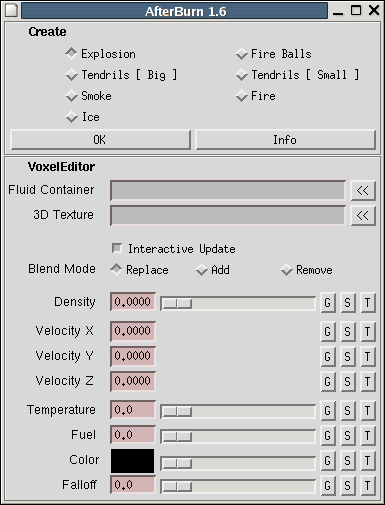Click the T button for Temperature
385x505 pixels.
click(x=368, y=411)
